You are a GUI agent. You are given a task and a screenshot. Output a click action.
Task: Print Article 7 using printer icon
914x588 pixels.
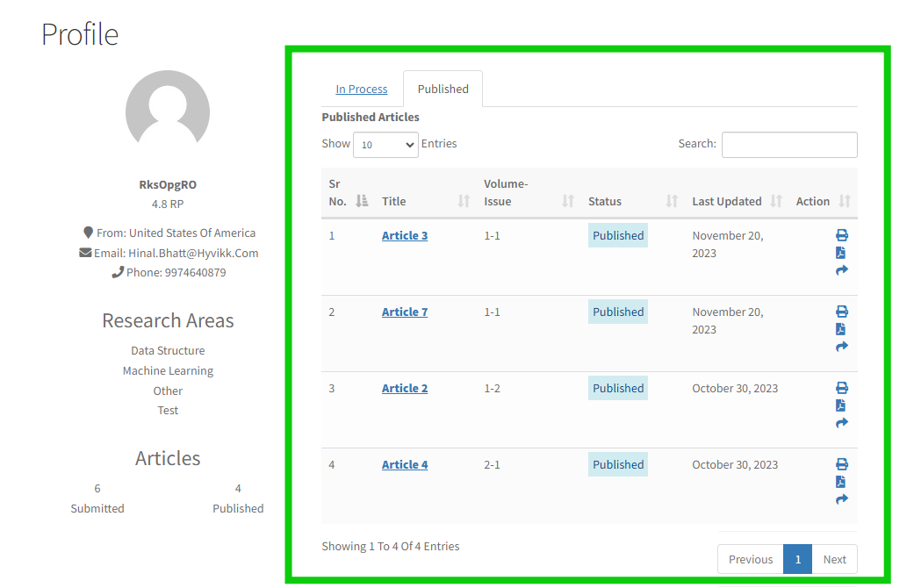(x=841, y=312)
